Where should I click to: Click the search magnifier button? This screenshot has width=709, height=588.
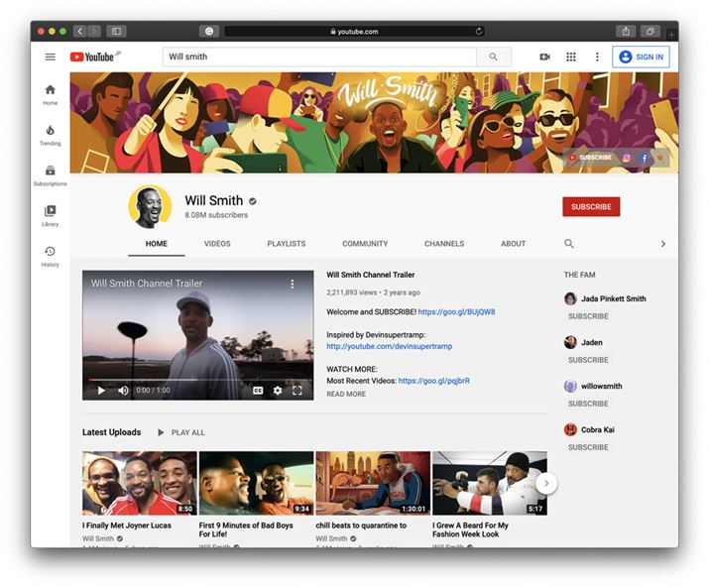(x=493, y=57)
